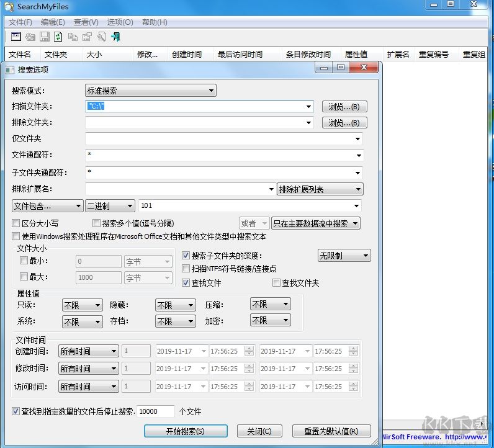Image resolution: width=494 pixels, height=448 pixels.
Task: Open 访问时间 所有时间 dropdown
Action: pos(89,386)
